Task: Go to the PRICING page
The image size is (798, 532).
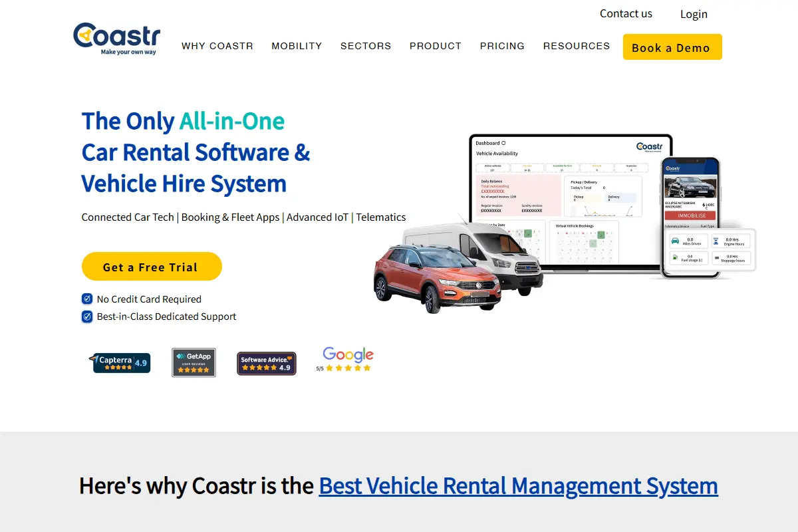Action: click(x=502, y=46)
